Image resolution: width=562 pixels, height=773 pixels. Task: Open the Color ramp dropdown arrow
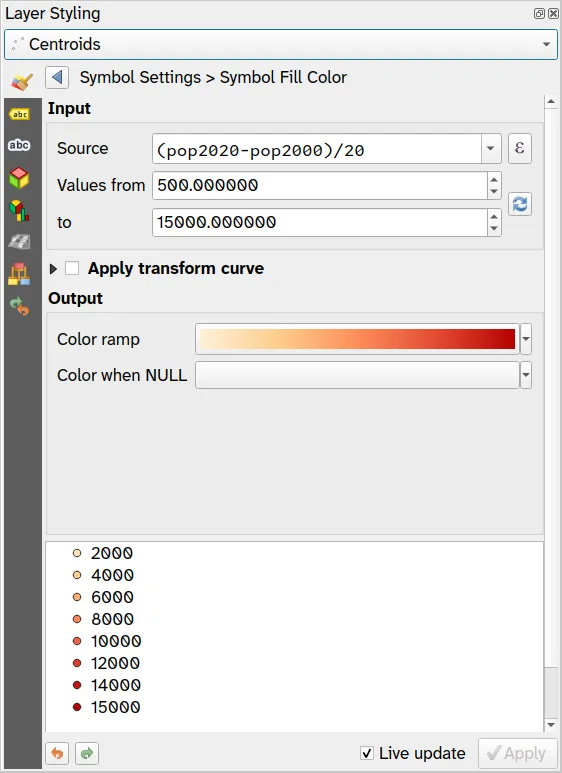coord(526,339)
